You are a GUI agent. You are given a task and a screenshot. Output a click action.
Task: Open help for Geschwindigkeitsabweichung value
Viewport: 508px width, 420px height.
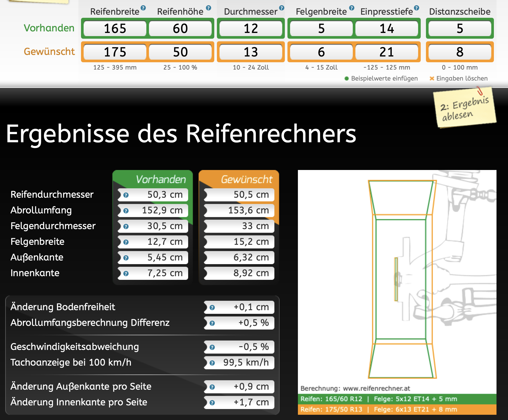point(212,347)
